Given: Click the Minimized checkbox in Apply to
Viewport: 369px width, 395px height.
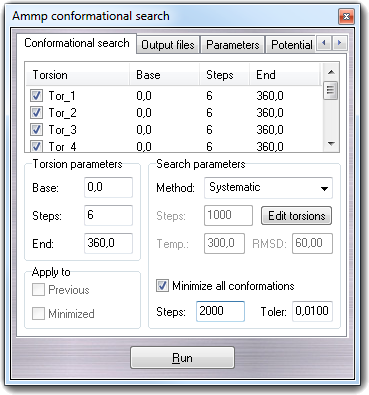Looking at the screenshot, I should point(38,314).
